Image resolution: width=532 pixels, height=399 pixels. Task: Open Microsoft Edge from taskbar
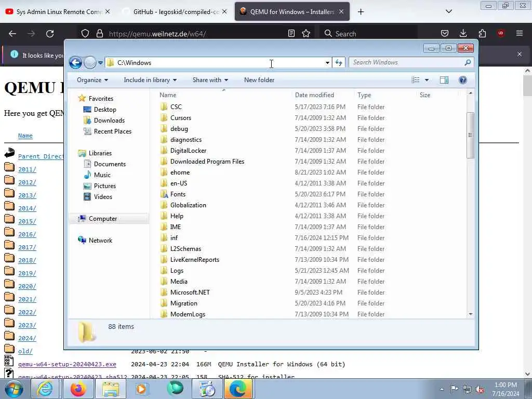click(238, 389)
